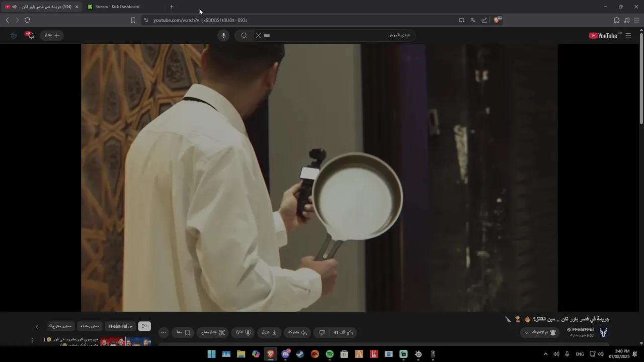This screenshot has height=362, width=644.
Task: Search with voice microphone button
Action: click(x=224, y=35)
